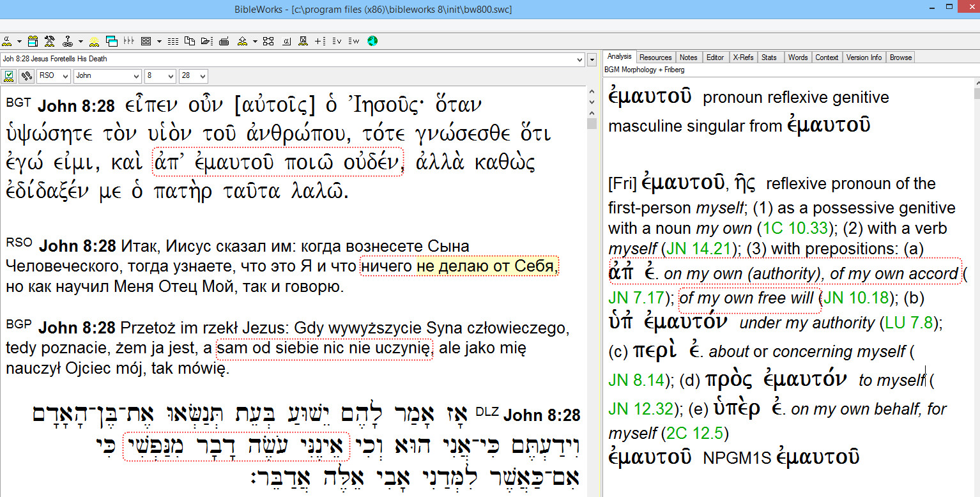The image size is (980, 497).
Task: Click the BGP version label
Action: (19, 324)
